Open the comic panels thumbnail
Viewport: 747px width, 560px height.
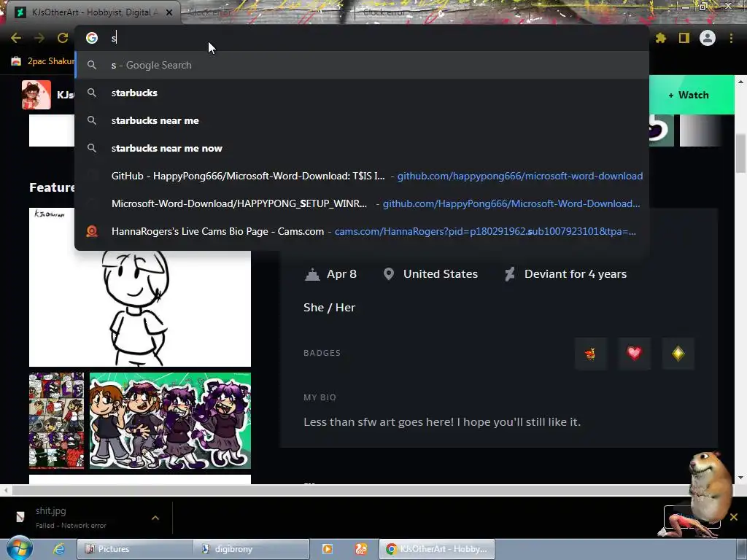coord(56,421)
